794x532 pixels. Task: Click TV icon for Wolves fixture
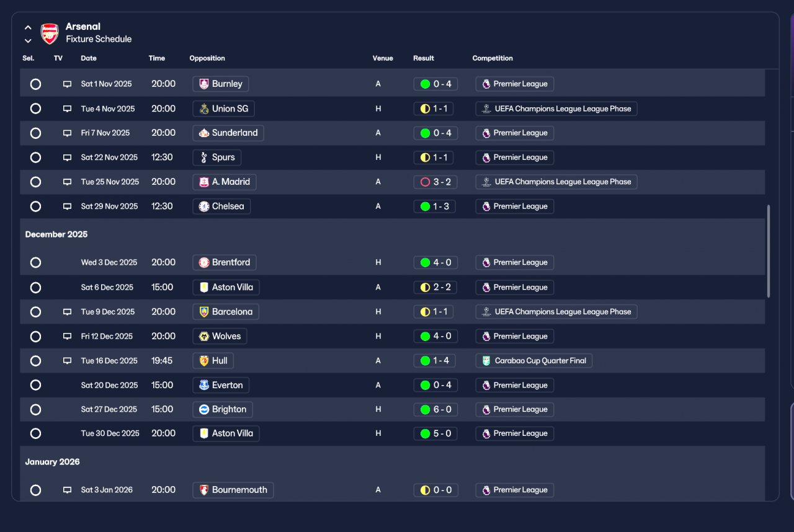point(67,337)
